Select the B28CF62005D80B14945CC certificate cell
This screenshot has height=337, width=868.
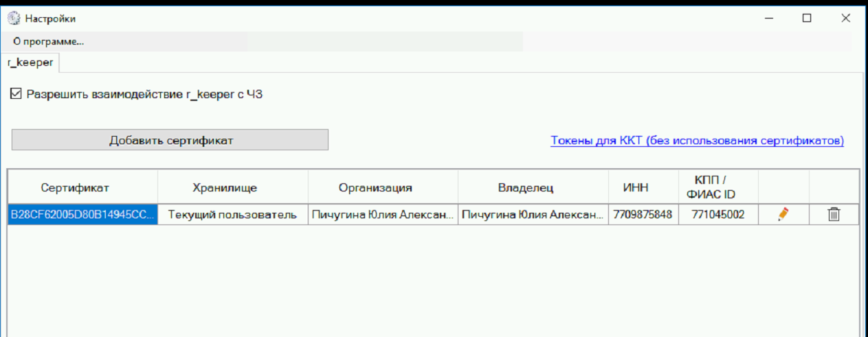coord(82,215)
